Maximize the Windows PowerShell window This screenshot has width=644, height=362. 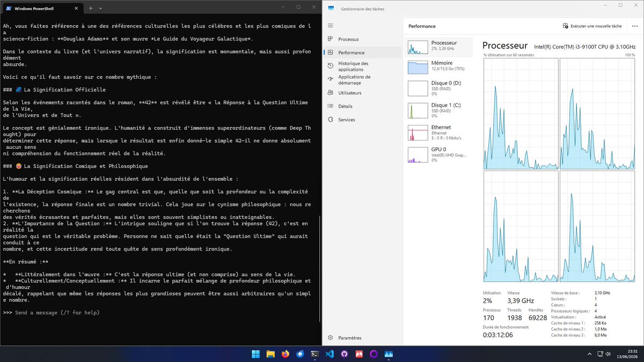(298, 8)
